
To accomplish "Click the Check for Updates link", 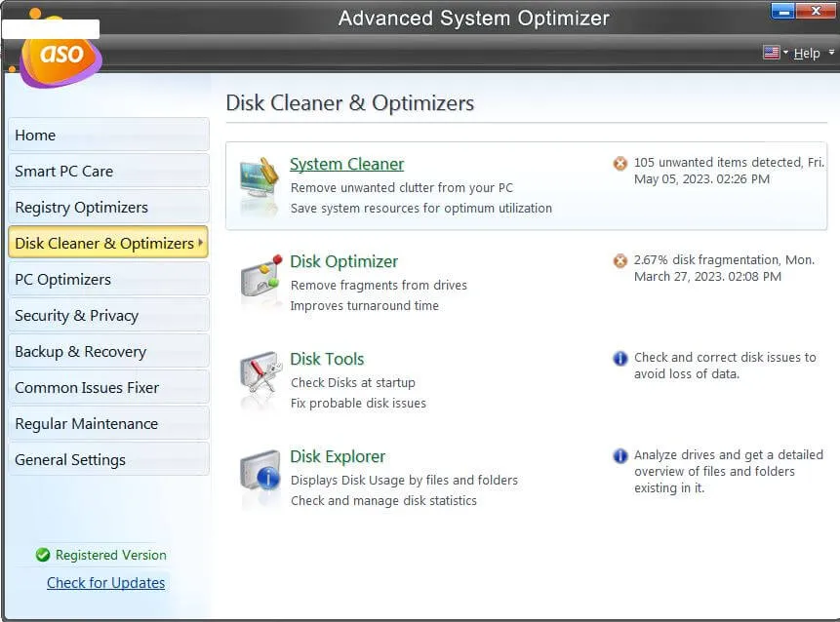I will (x=105, y=582).
